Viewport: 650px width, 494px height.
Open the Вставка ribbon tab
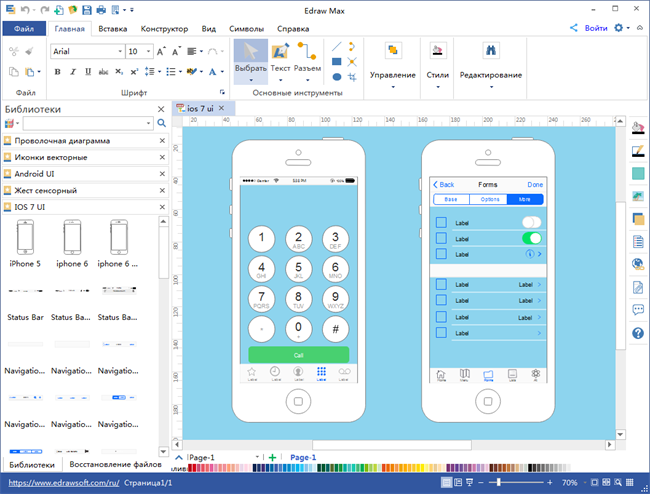(112, 29)
